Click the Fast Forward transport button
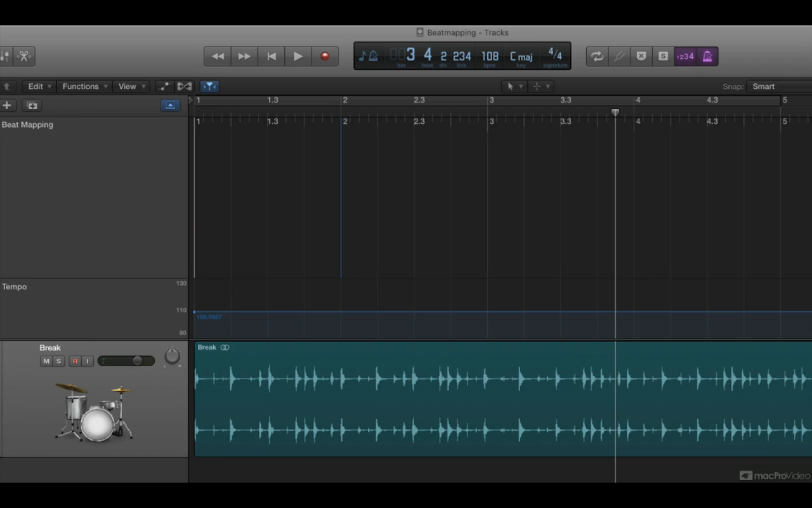Screen dimensions: 812x508 [x=244, y=57]
